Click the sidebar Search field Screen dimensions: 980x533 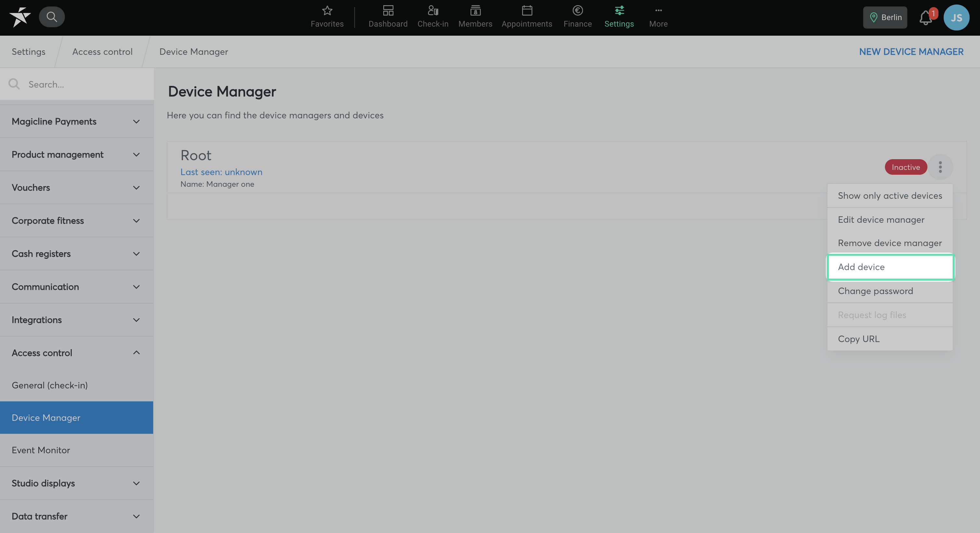[x=77, y=84]
